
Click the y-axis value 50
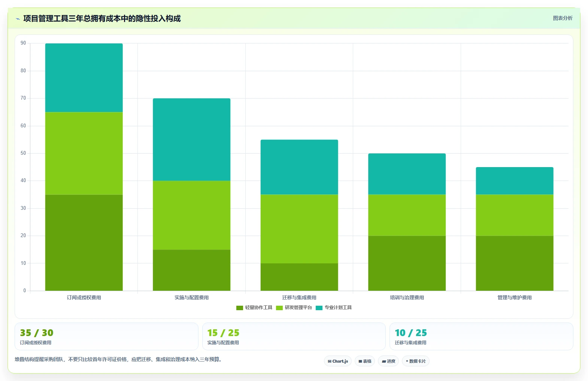click(23, 153)
